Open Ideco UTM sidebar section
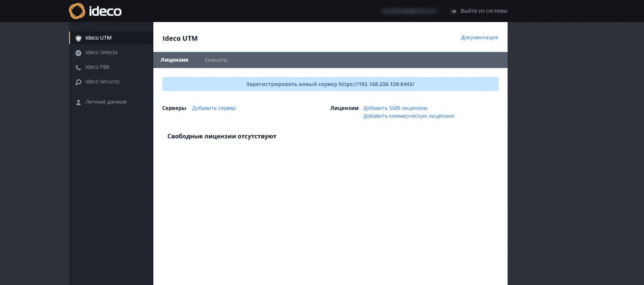This screenshot has height=285, width=644. (111, 38)
